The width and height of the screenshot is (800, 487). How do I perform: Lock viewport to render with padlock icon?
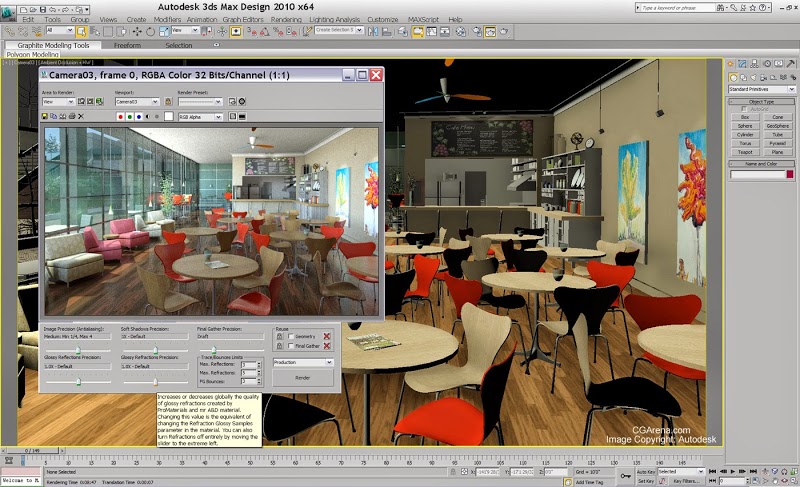click(168, 101)
